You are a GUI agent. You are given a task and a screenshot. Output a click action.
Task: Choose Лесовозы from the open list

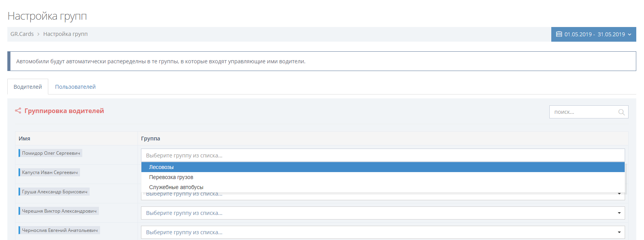coord(161,167)
